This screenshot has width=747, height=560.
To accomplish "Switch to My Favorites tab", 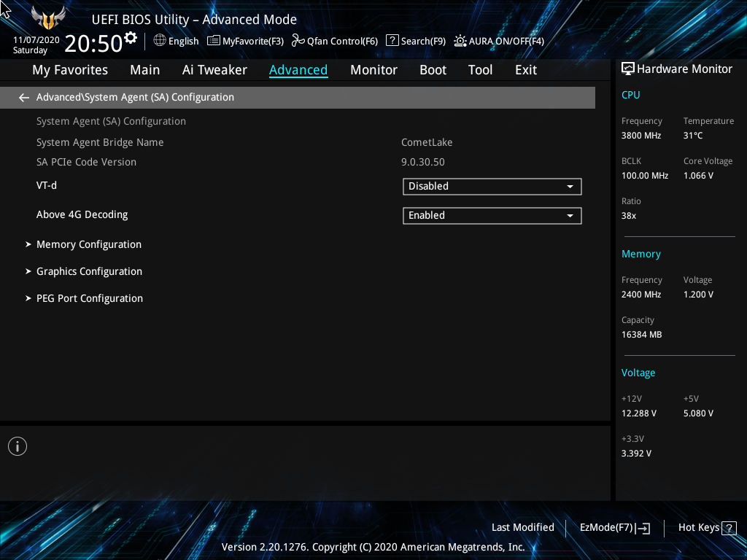I will click(70, 70).
